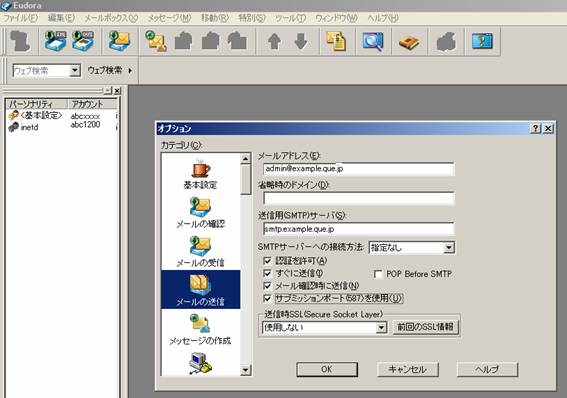Select メールの確認 category icon
Viewport: 567px width, 398px height.
tap(200, 213)
